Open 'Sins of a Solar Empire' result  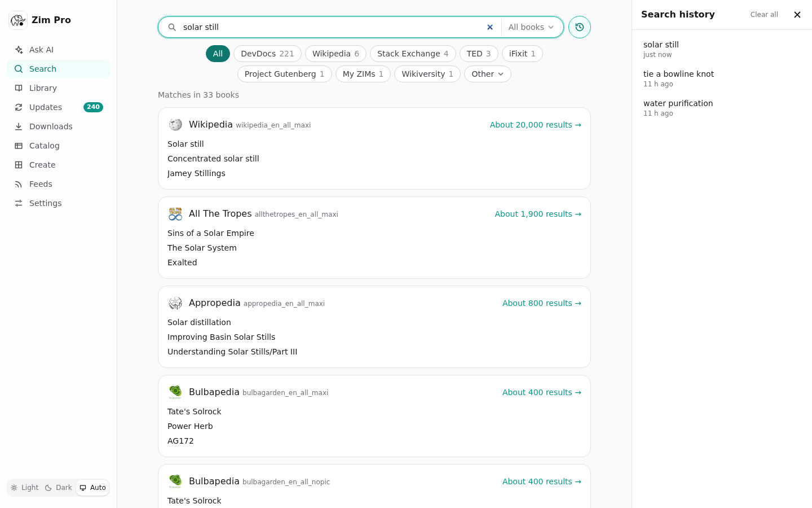(211, 233)
